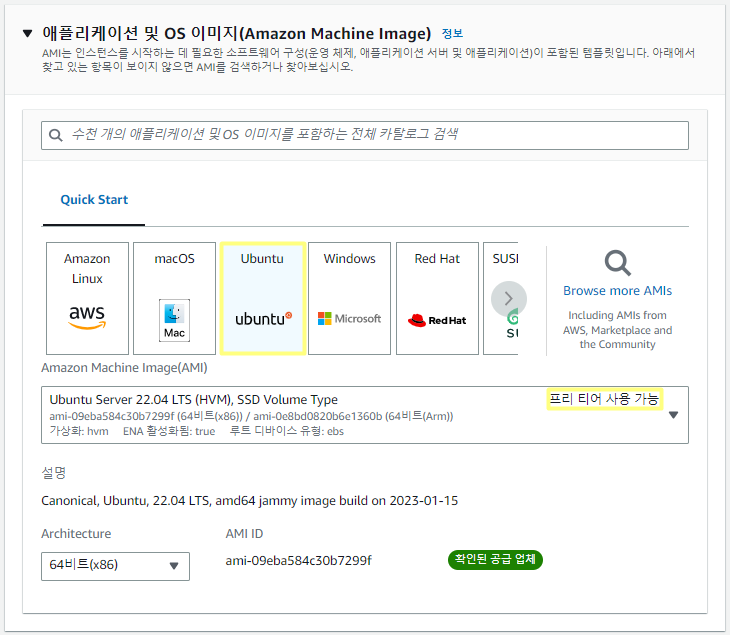Click the AMI ID label
The width and height of the screenshot is (730, 635).
244,534
